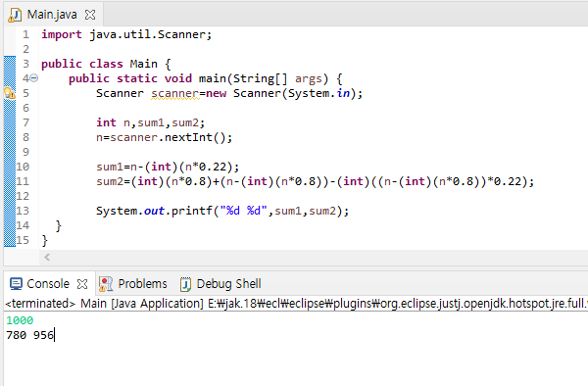This screenshot has height=386, width=588.
Task: Click the Debug Shell icon
Action: tap(185, 284)
